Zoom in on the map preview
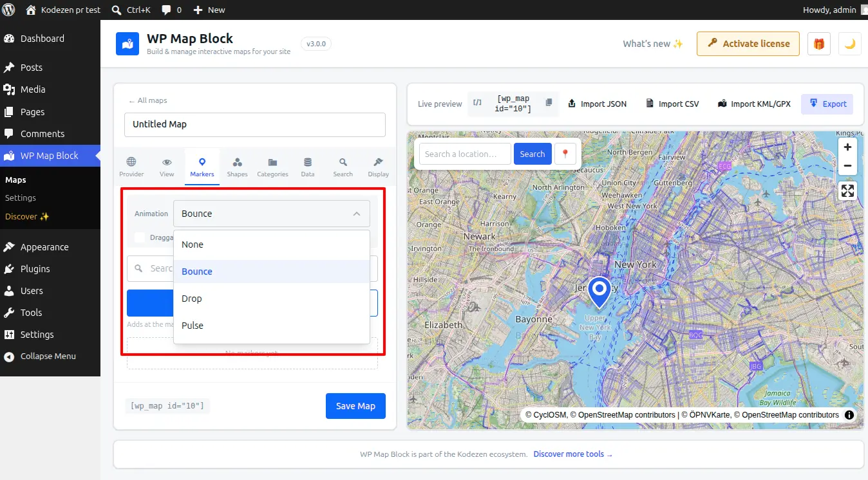This screenshot has width=868, height=480. (x=847, y=147)
